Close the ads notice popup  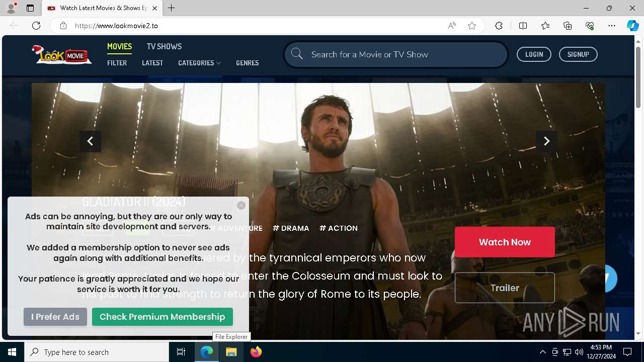pos(242,205)
